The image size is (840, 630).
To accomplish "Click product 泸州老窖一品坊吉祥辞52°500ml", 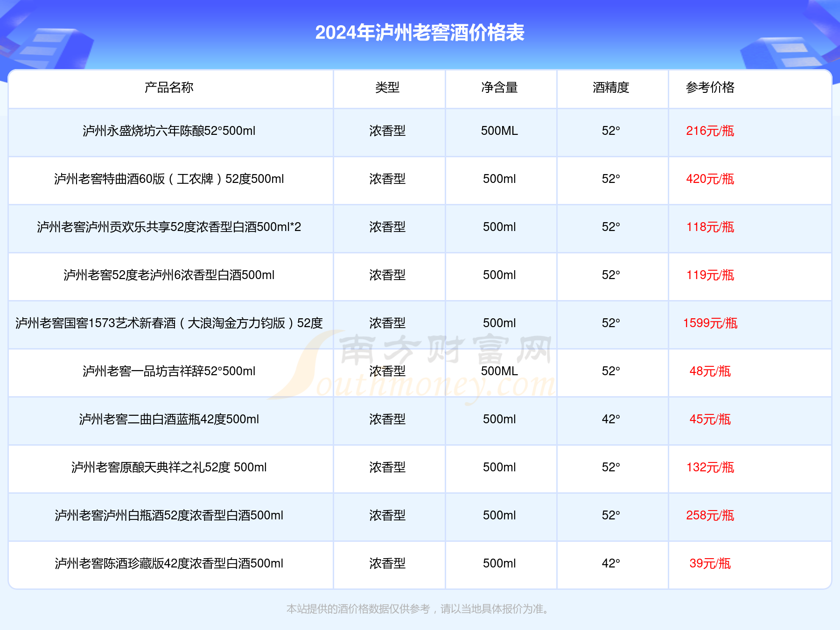I will [169, 371].
